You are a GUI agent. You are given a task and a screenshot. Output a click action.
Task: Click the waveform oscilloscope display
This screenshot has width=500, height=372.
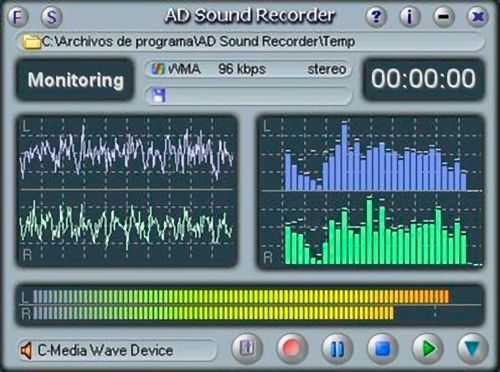click(127, 191)
